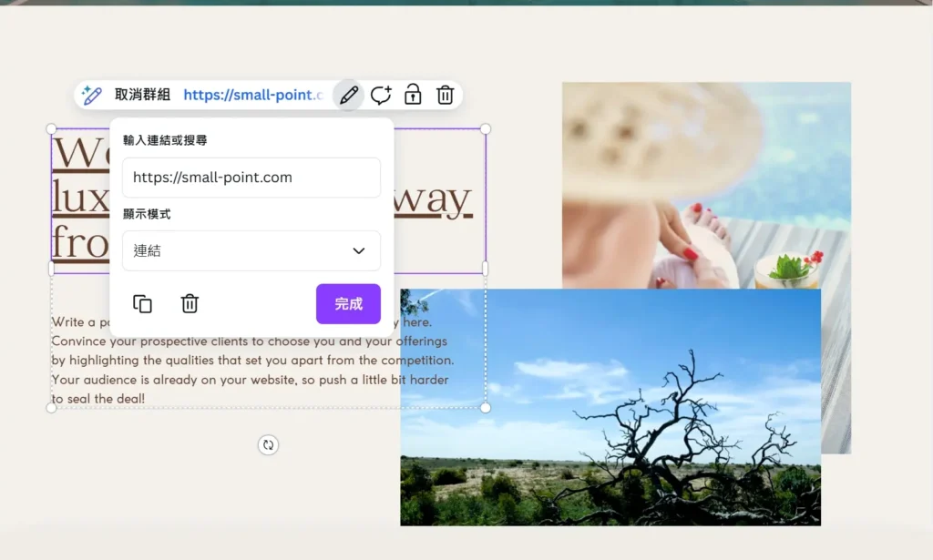The image size is (933, 560).
Task: Remove link with the popup trash icon
Action: (190, 304)
